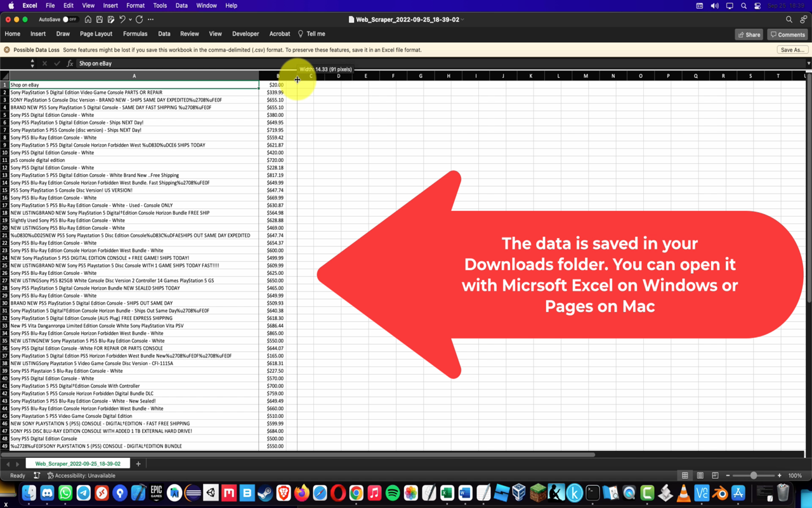
Task: Switch to the Developer ribbon tab
Action: click(246, 34)
